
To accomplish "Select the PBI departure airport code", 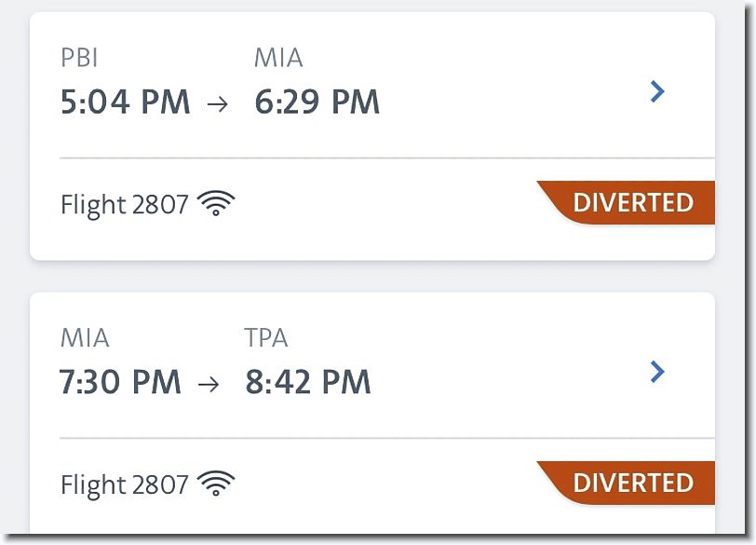I will coord(79,58).
